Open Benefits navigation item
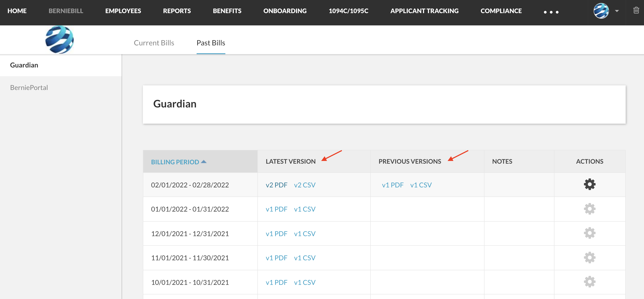The width and height of the screenshot is (644, 299). 227,11
